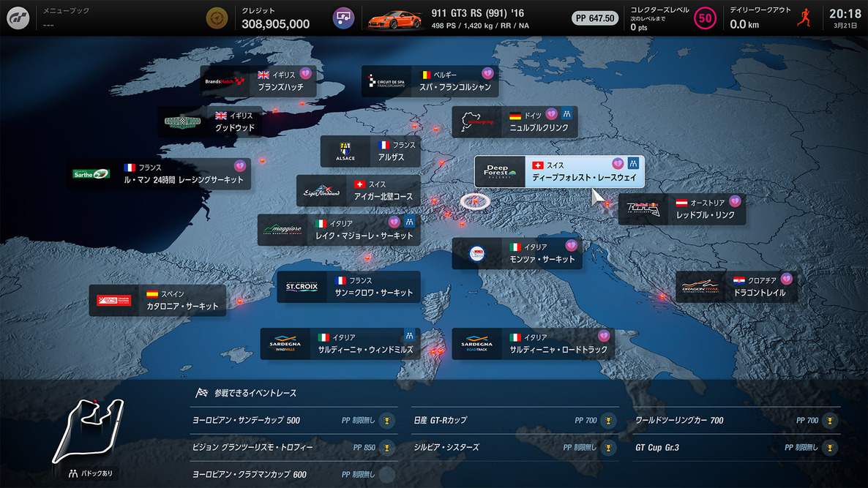Image resolution: width=868 pixels, height=488 pixels.
Task: Click the collector level 50 badge
Action: tap(705, 18)
